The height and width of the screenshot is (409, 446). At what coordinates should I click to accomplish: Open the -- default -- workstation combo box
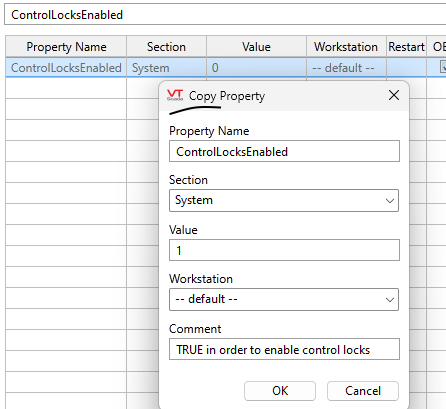pyautogui.click(x=284, y=299)
